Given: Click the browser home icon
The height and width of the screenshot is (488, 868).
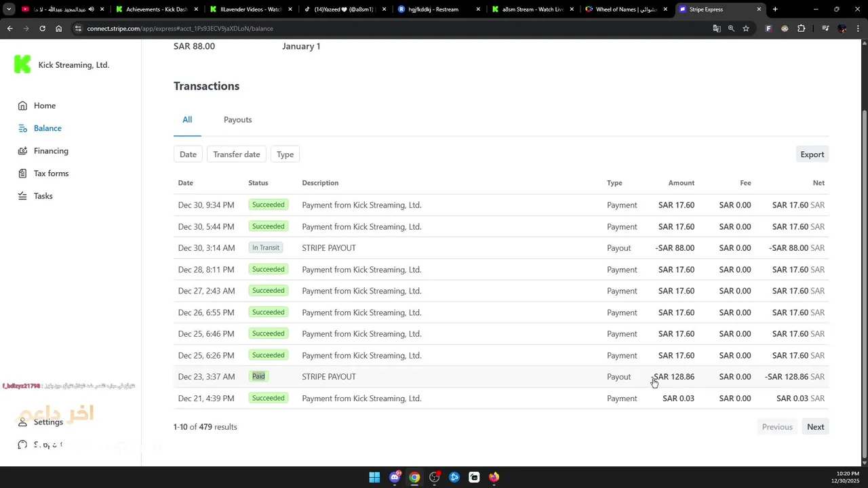Looking at the screenshot, I should click(x=58, y=28).
